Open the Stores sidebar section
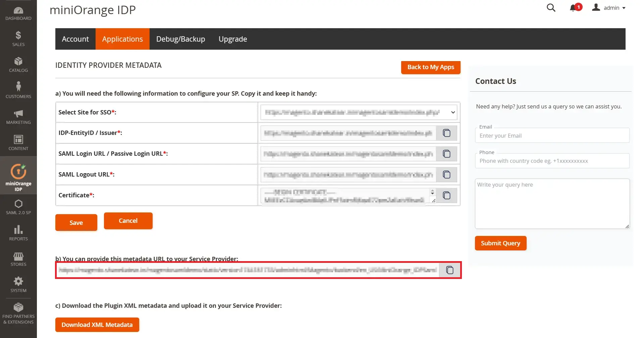 point(18,259)
